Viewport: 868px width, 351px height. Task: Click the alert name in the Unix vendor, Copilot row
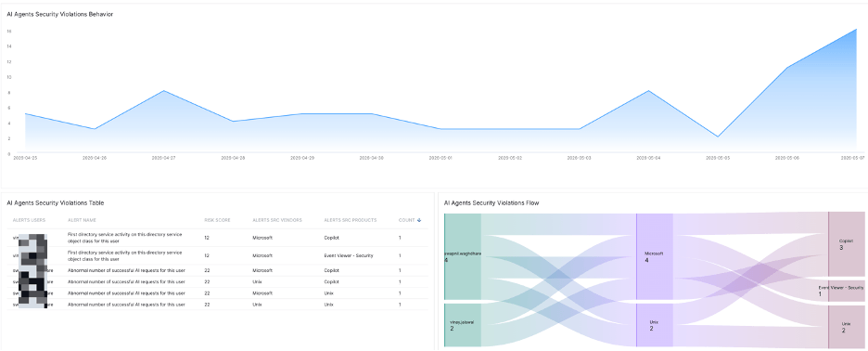(x=126, y=281)
